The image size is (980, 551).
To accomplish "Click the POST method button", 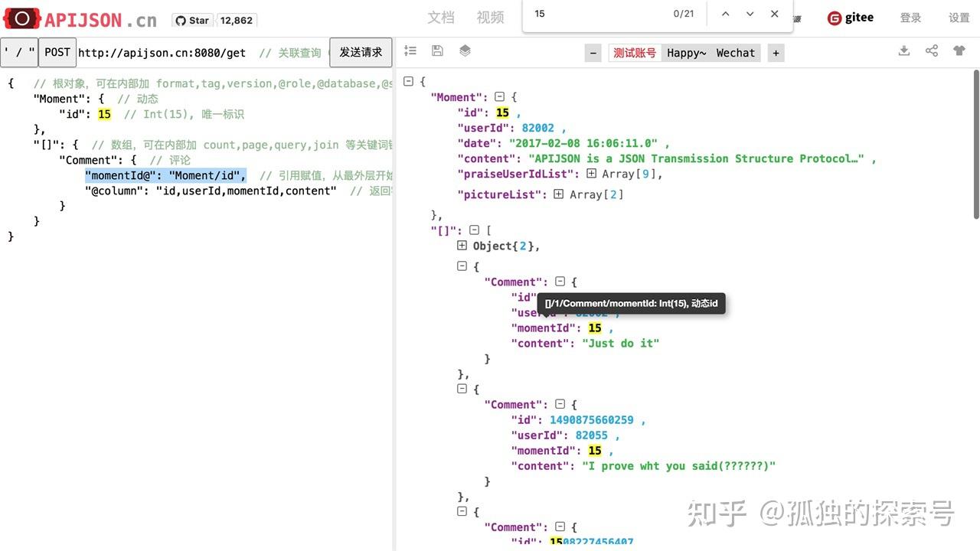I will pos(57,53).
